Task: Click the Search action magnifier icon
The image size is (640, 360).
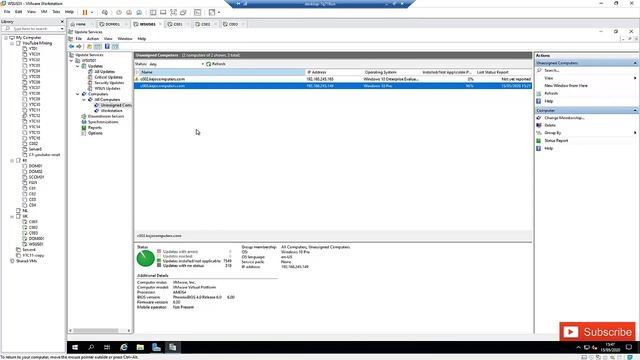Action: coord(539,71)
